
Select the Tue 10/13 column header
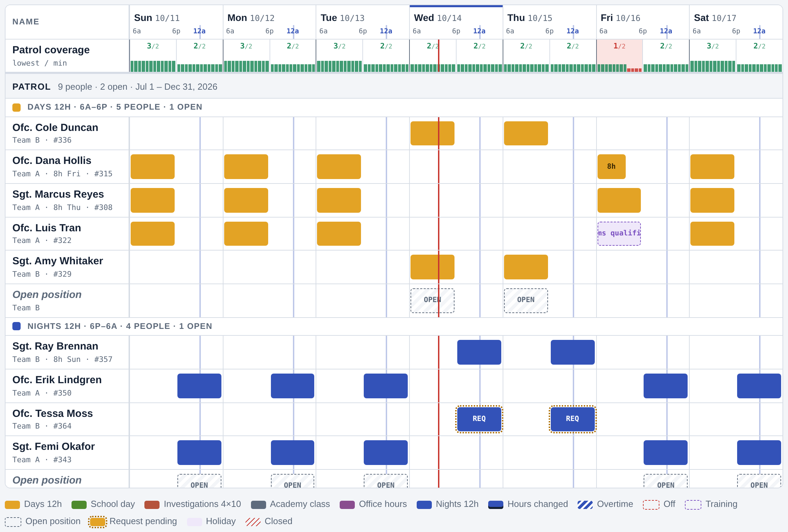click(363, 22)
